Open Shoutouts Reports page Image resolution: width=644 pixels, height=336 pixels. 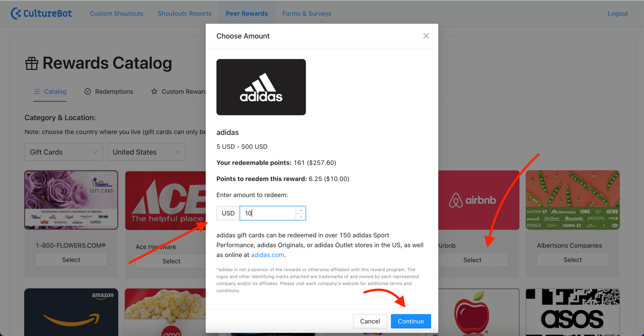click(x=185, y=14)
